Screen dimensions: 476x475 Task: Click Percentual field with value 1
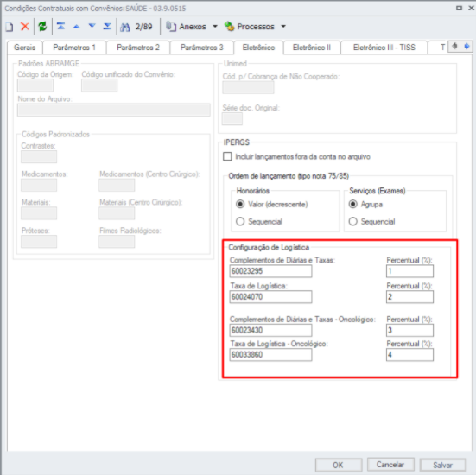409,271
